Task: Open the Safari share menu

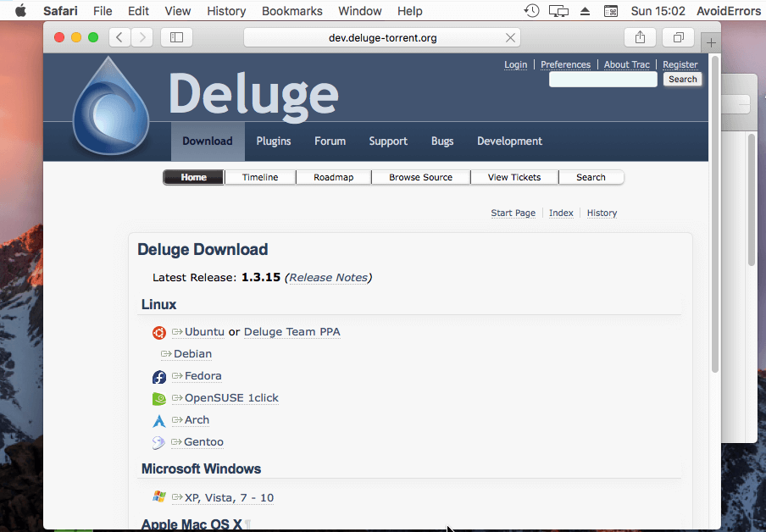Action: point(640,37)
